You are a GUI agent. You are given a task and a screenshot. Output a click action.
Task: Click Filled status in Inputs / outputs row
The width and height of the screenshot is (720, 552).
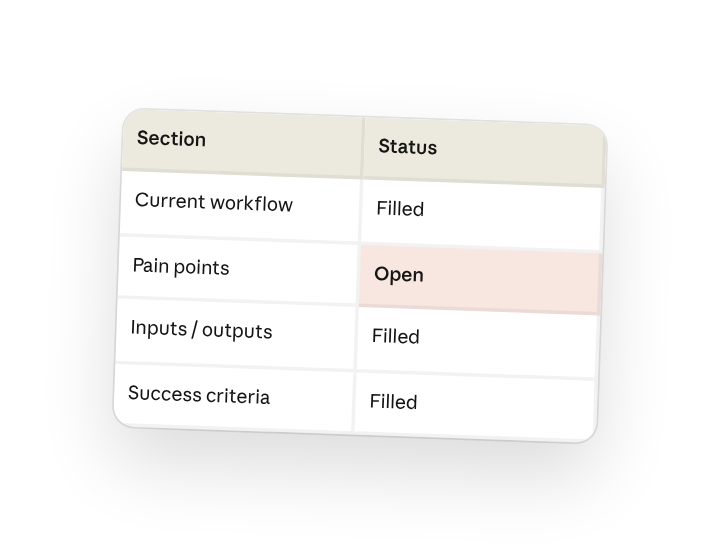click(395, 336)
